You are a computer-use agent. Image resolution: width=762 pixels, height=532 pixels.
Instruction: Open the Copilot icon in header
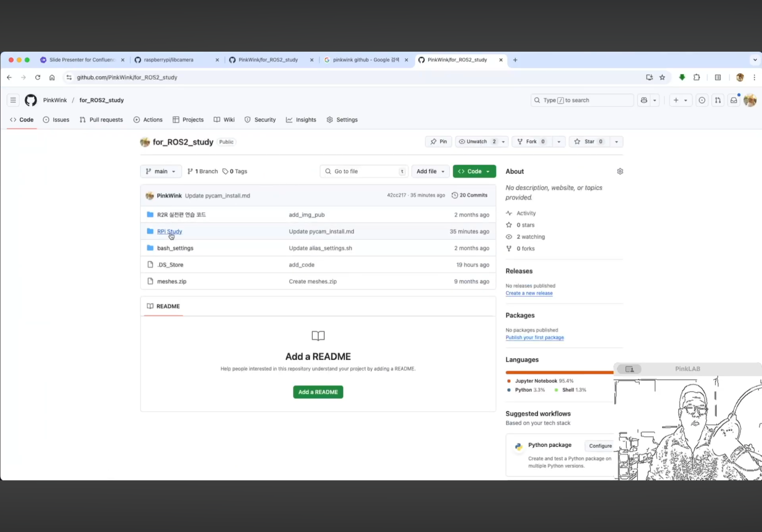(x=644, y=100)
